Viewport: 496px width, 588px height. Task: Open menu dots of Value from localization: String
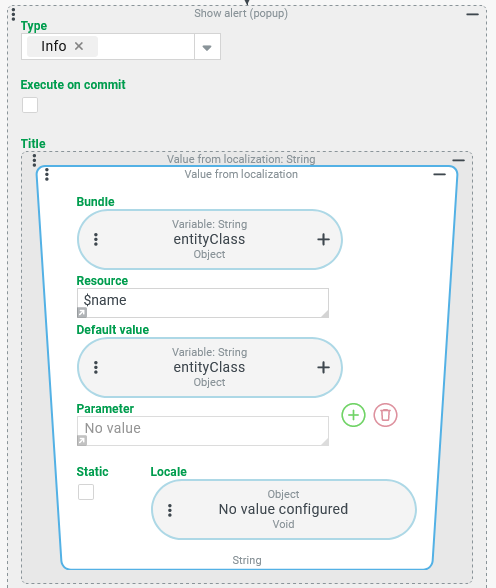(34, 160)
